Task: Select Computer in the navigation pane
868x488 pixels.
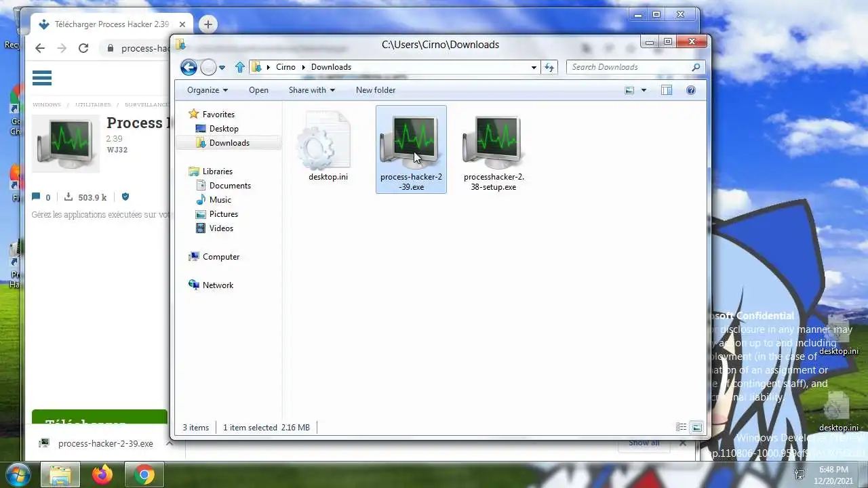Action: tap(214, 257)
